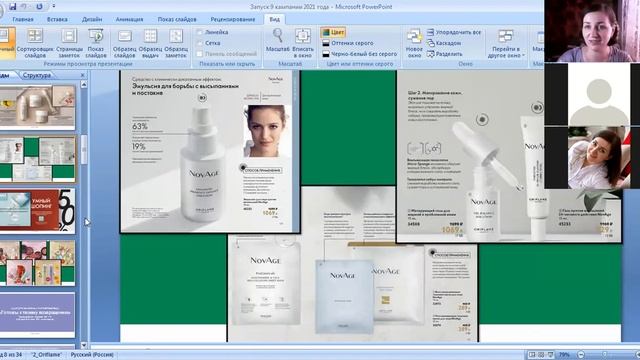Click the bottom video participant tile

592,158
